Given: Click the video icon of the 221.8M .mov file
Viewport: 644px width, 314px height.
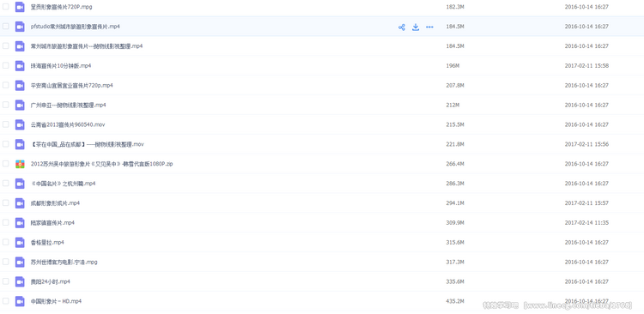Looking at the screenshot, I should 20,144.
